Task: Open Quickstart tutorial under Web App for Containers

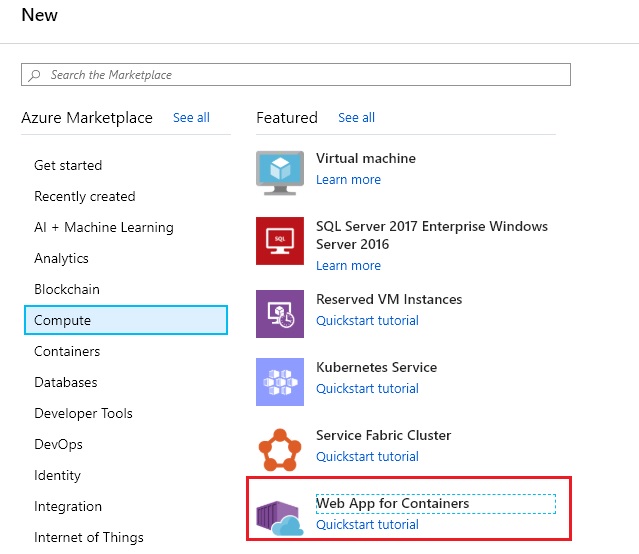Action: pyautogui.click(x=368, y=525)
